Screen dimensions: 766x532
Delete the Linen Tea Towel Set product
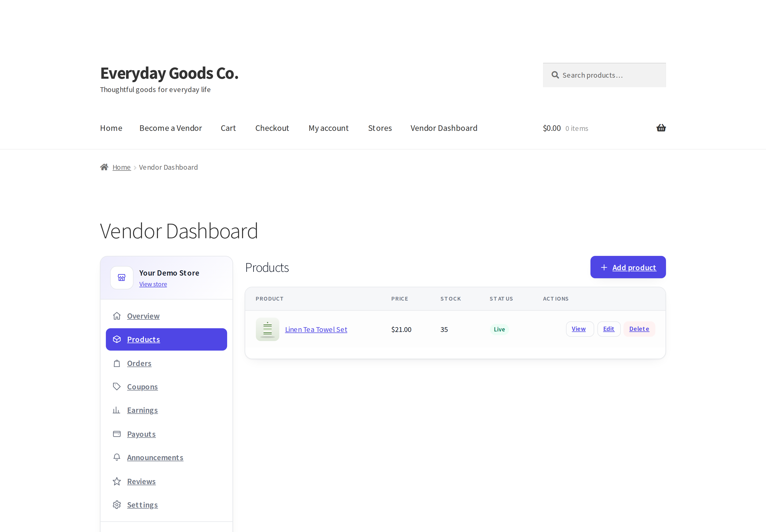click(x=639, y=329)
